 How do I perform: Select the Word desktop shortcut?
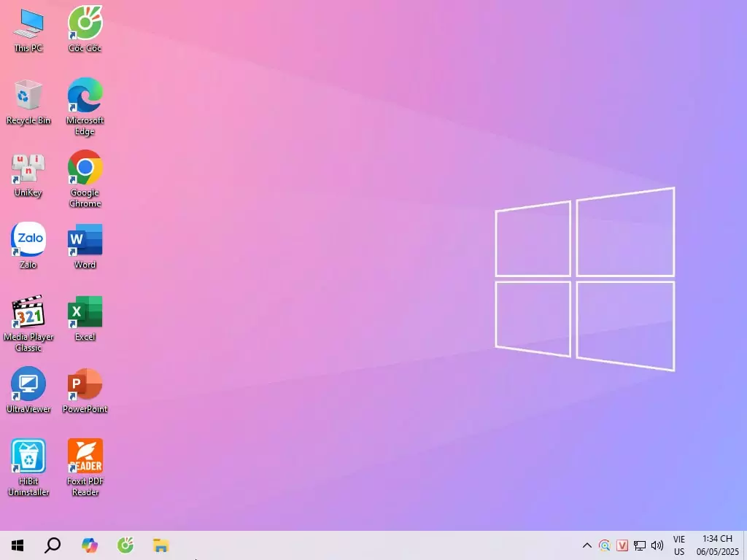(x=85, y=246)
